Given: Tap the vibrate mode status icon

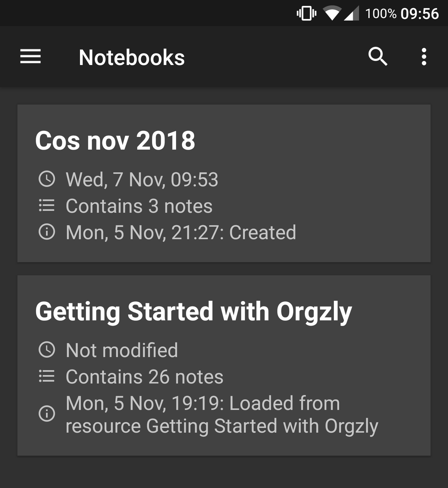Looking at the screenshot, I should (306, 13).
